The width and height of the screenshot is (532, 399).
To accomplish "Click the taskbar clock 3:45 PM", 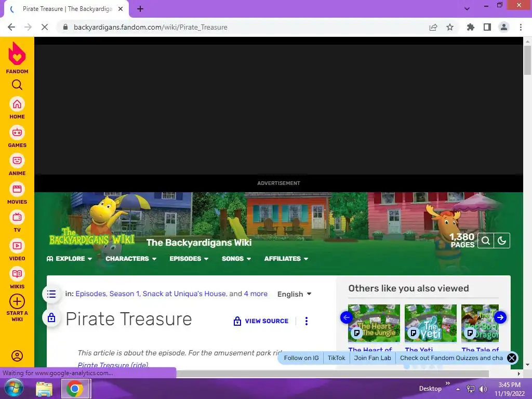I will click(x=509, y=385).
